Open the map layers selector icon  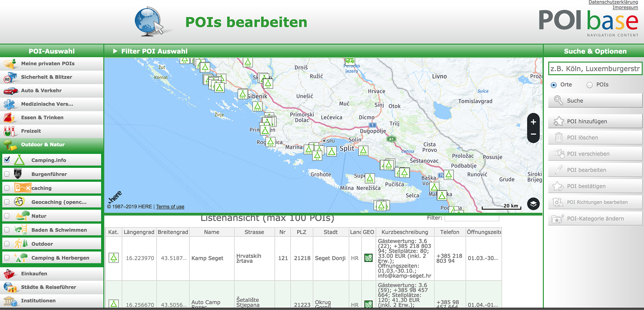point(533,204)
